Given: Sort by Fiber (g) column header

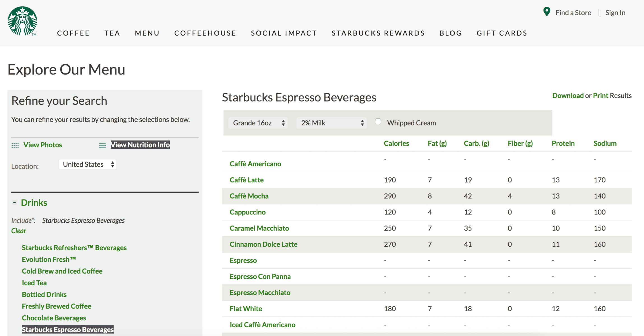Looking at the screenshot, I should click(x=520, y=143).
